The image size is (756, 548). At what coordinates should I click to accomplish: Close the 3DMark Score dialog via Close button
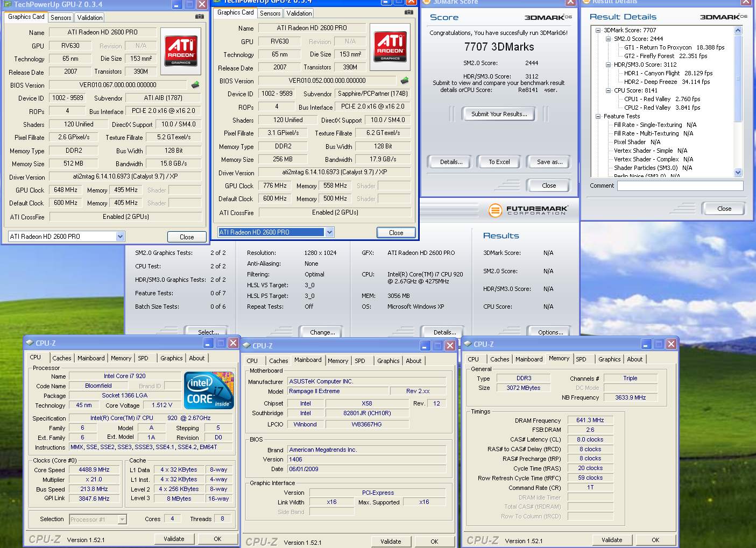549,186
